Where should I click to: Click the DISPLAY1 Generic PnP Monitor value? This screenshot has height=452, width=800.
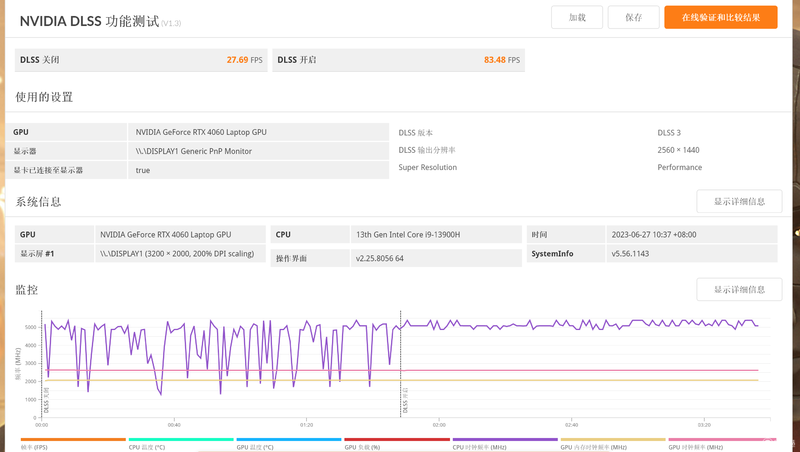[193, 151]
